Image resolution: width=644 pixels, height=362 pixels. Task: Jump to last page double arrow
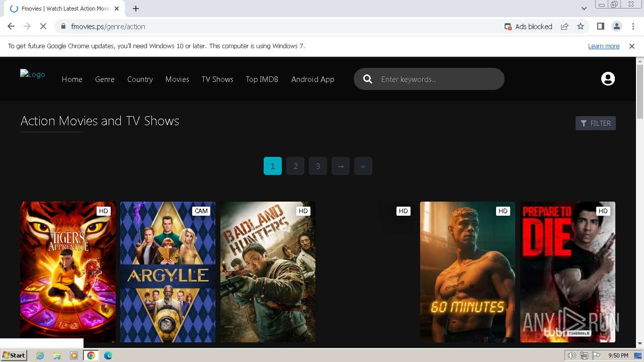point(363,166)
